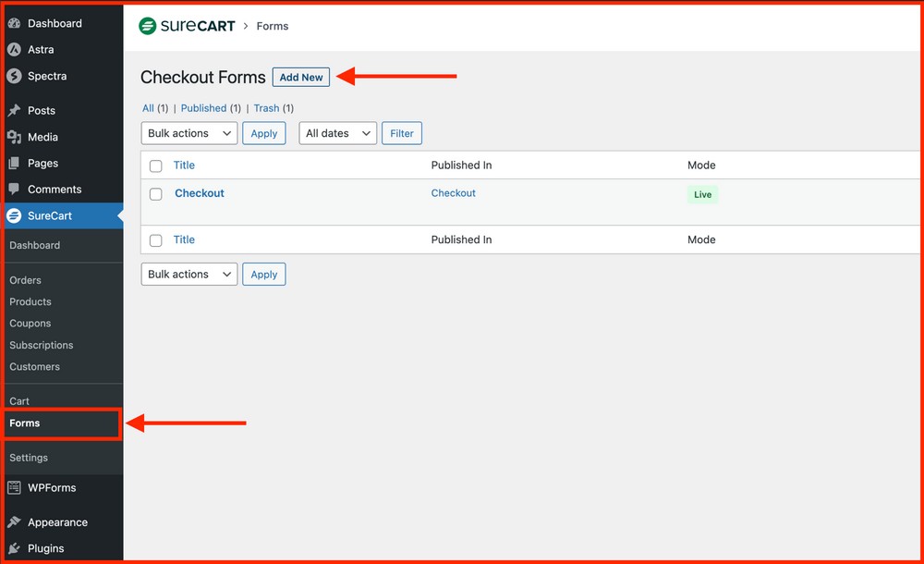Click the Comments speech bubble icon
This screenshot has height=564, width=924.
(x=14, y=190)
